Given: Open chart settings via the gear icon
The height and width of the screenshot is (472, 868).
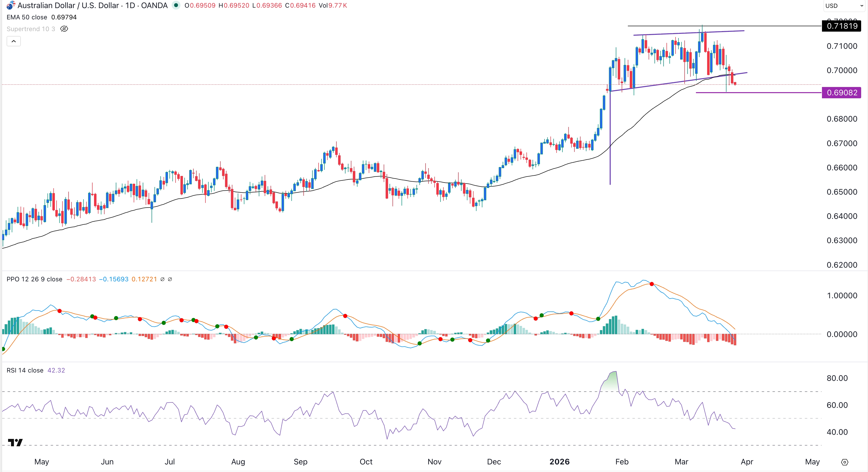Looking at the screenshot, I should click(x=845, y=462).
